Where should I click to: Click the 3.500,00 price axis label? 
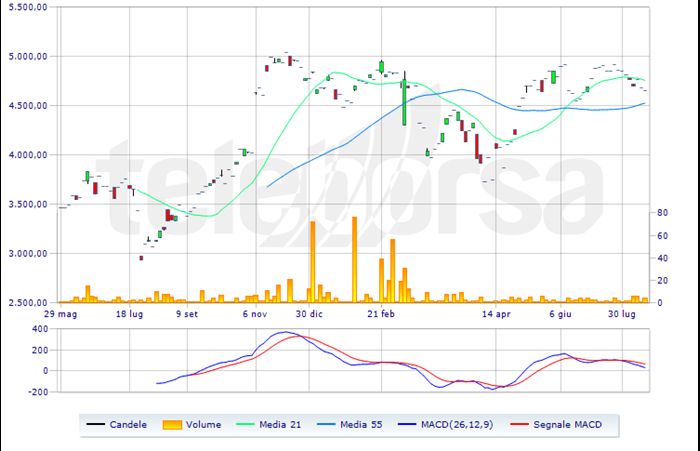pyautogui.click(x=28, y=204)
